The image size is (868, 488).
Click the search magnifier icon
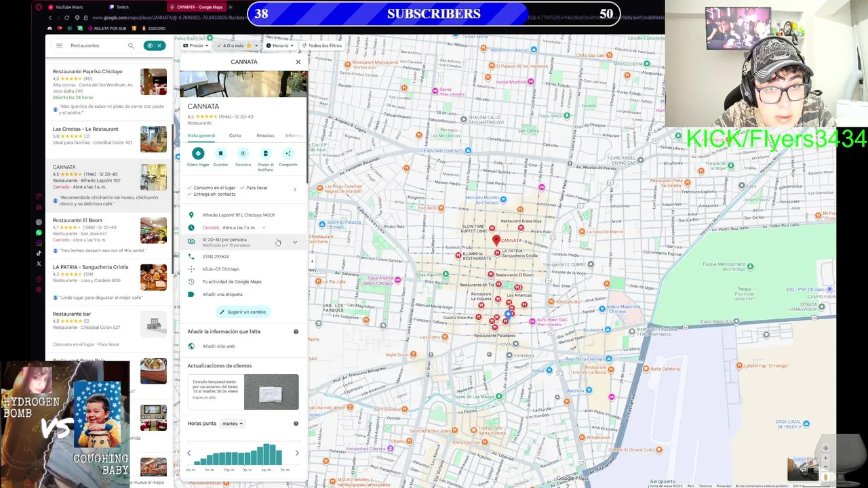[131, 45]
